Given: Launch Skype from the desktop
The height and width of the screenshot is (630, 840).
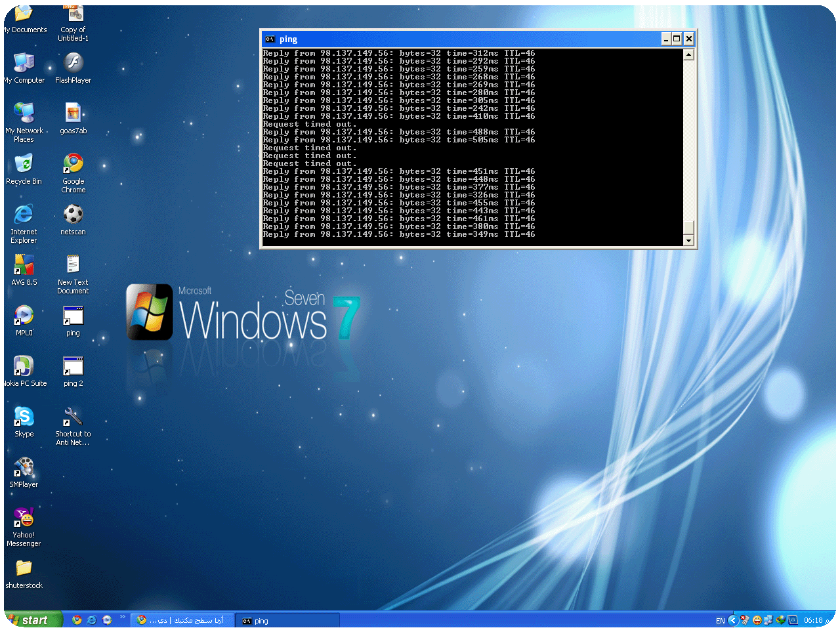Looking at the screenshot, I should click(24, 417).
